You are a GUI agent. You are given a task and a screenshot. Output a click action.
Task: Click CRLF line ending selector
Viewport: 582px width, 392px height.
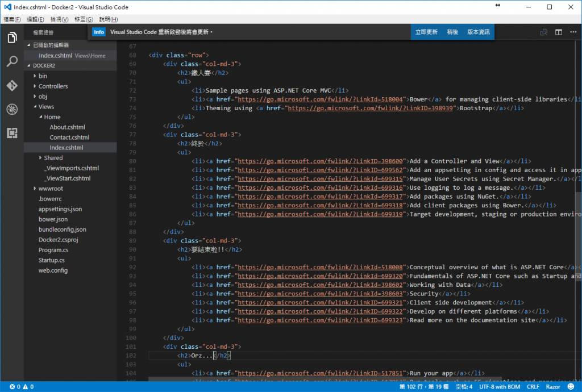pyautogui.click(x=533, y=386)
